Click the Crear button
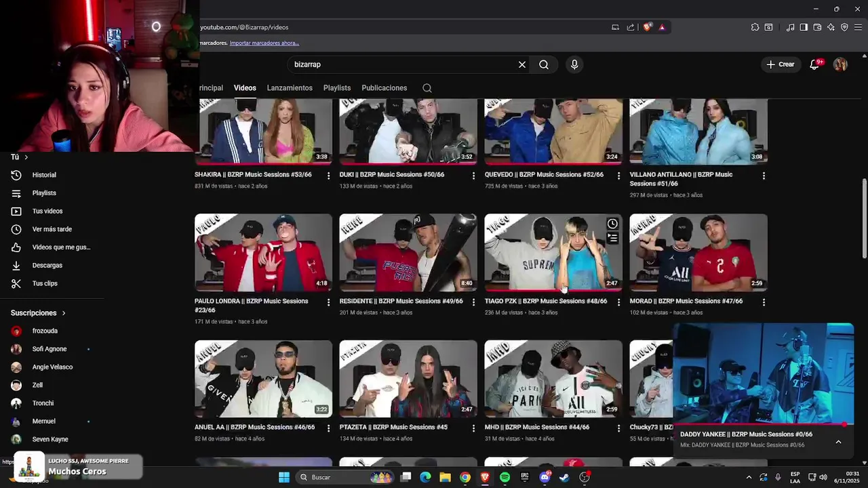 tap(780, 64)
